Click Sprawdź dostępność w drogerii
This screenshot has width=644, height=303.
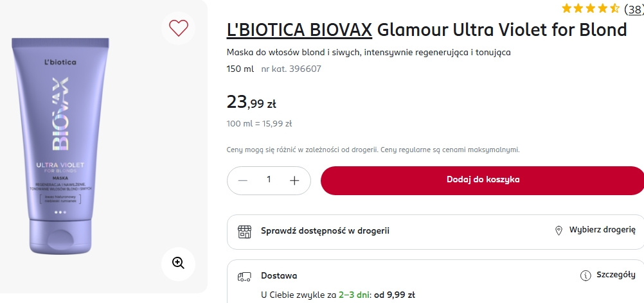325,230
